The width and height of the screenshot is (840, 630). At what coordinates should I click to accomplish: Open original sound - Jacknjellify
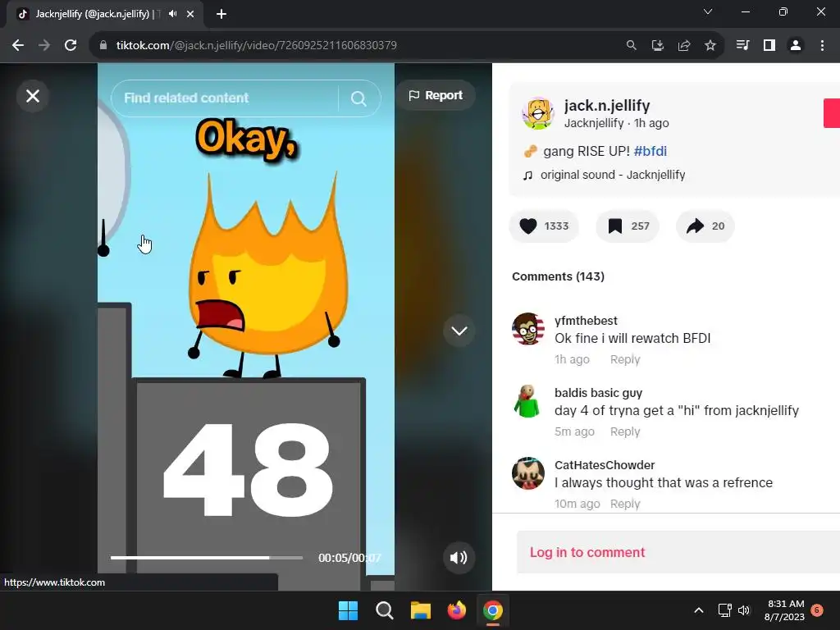coord(613,175)
